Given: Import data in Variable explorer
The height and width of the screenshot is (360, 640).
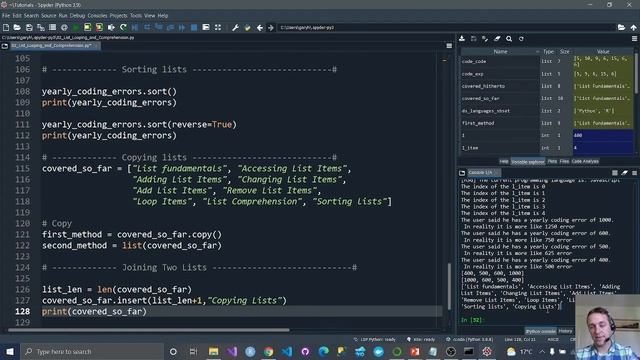Looking at the screenshot, I should coord(462,39).
